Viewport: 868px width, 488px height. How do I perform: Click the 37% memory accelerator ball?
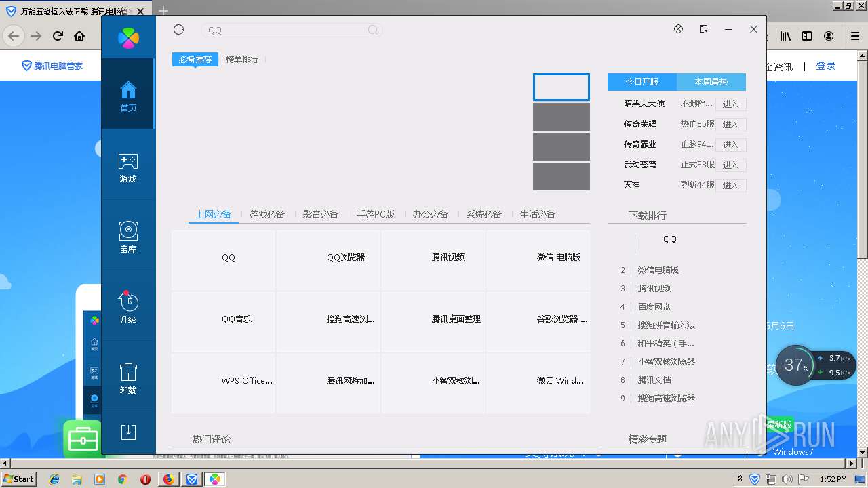pos(796,365)
